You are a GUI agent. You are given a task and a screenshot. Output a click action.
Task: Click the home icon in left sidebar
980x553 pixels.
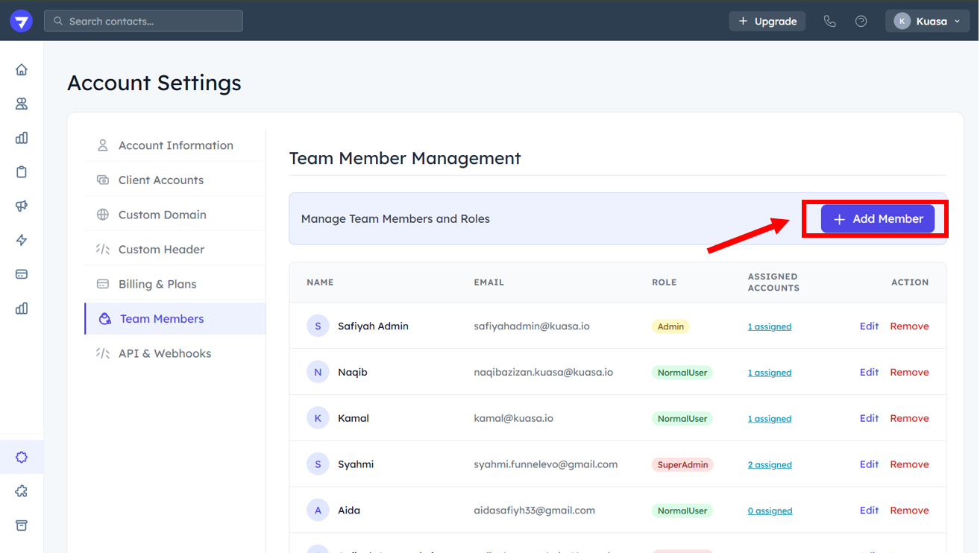tap(22, 69)
